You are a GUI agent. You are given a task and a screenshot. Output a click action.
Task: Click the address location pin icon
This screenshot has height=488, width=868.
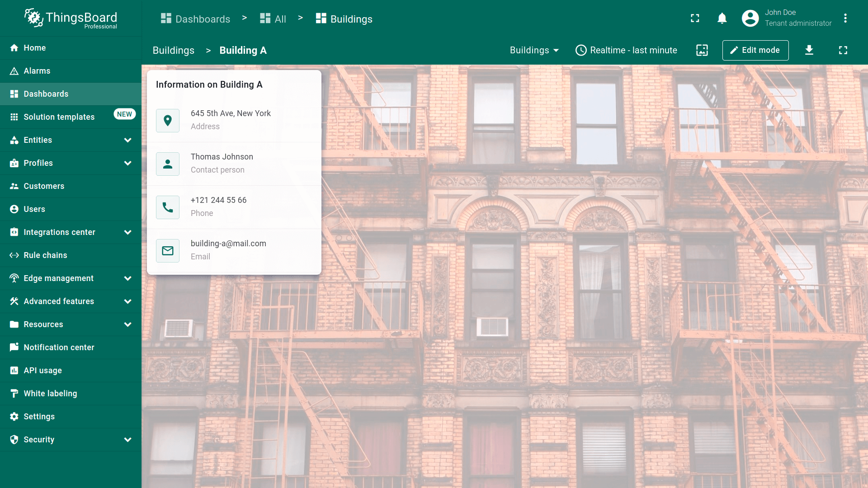tap(168, 121)
